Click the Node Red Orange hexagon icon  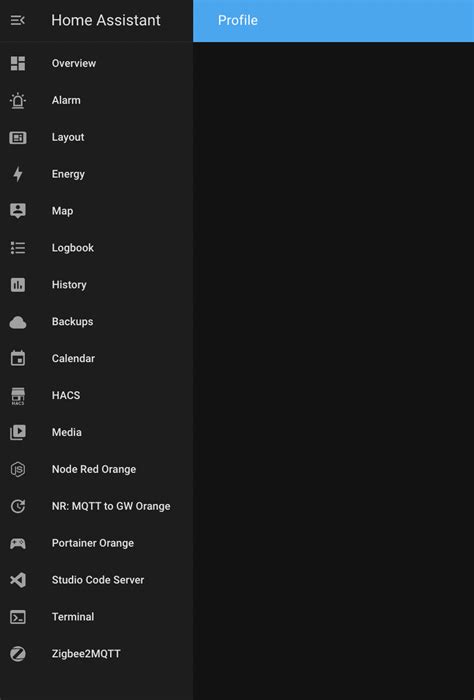coord(18,469)
